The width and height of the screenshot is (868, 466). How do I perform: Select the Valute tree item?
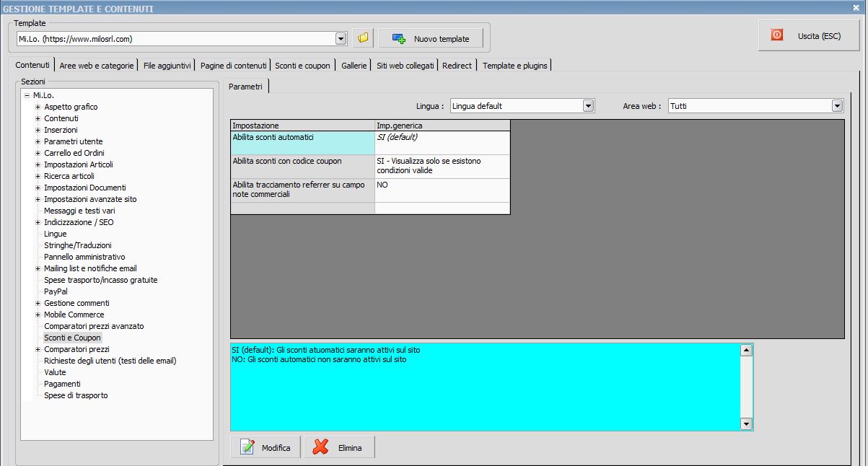(x=55, y=372)
